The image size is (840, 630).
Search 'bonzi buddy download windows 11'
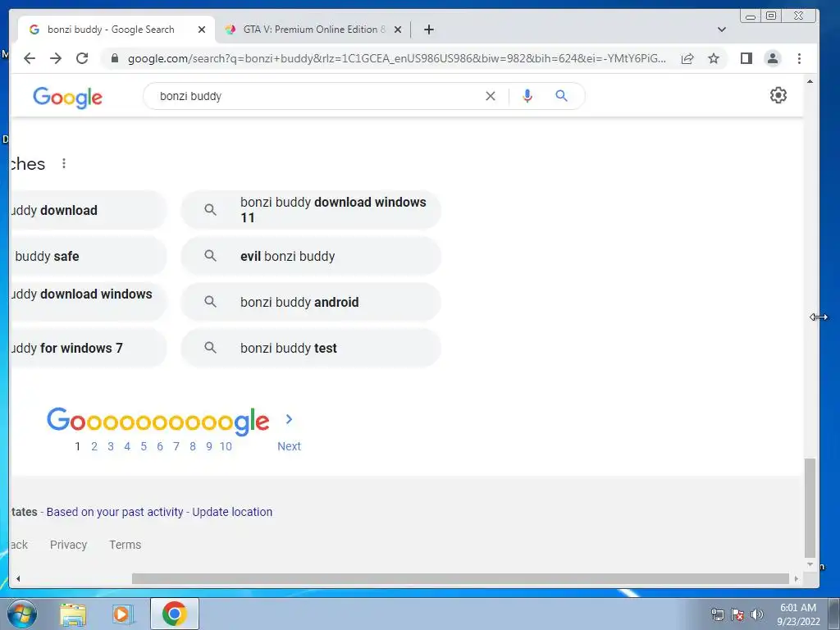pos(311,210)
